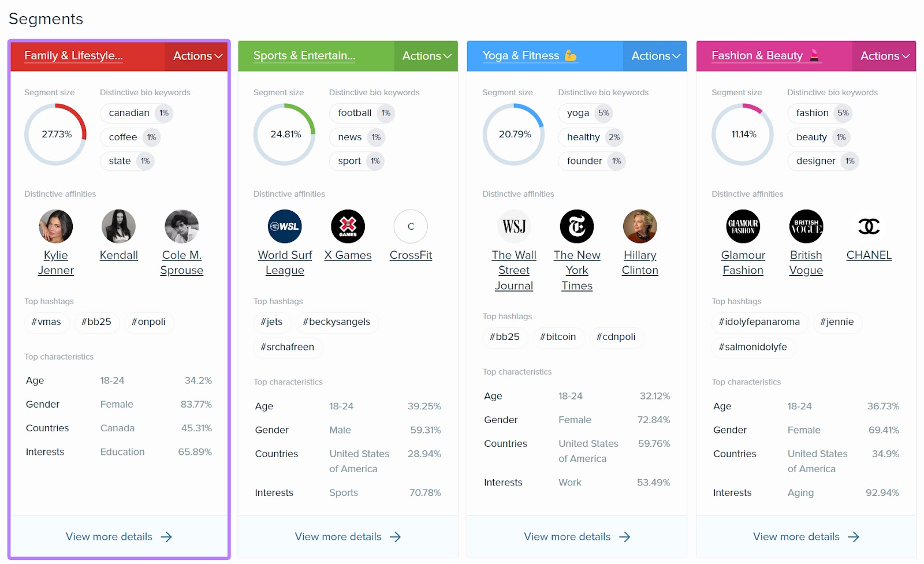Click Kylie Jenner's profile thumbnail

tap(55, 226)
